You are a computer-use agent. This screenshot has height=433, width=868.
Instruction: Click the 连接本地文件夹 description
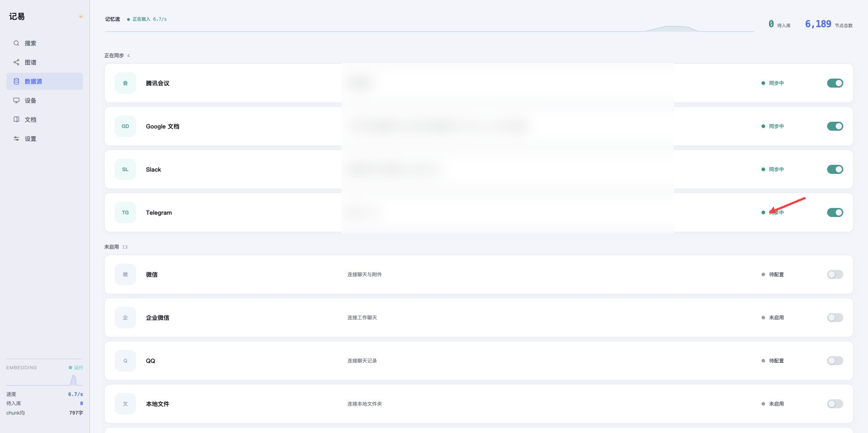[365, 404]
